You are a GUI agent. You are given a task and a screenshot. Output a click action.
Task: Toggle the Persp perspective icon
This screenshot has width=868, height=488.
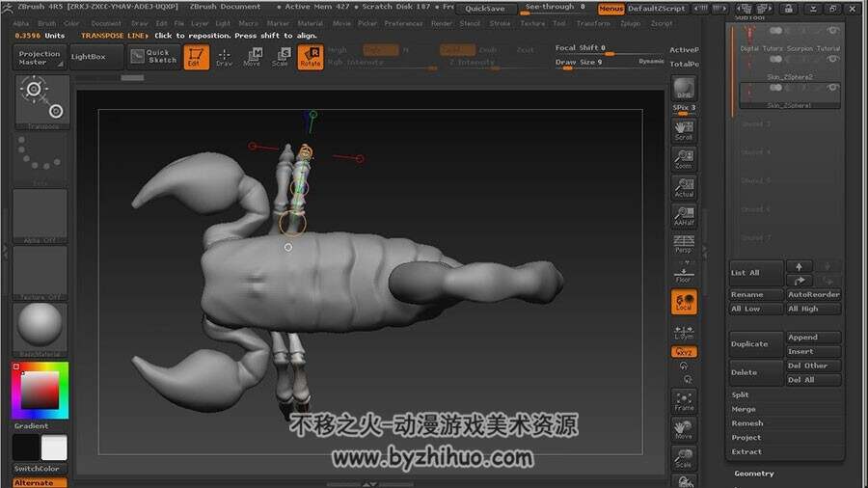[x=684, y=244]
